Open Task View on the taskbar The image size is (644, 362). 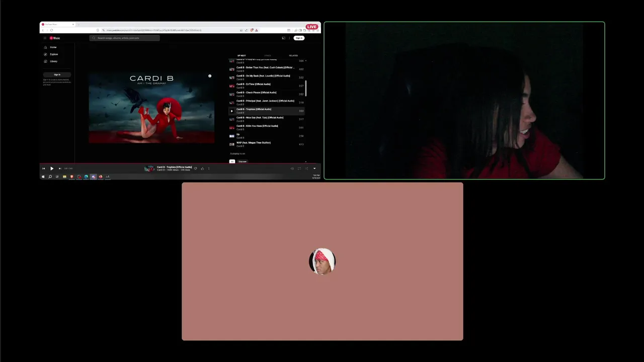57,176
